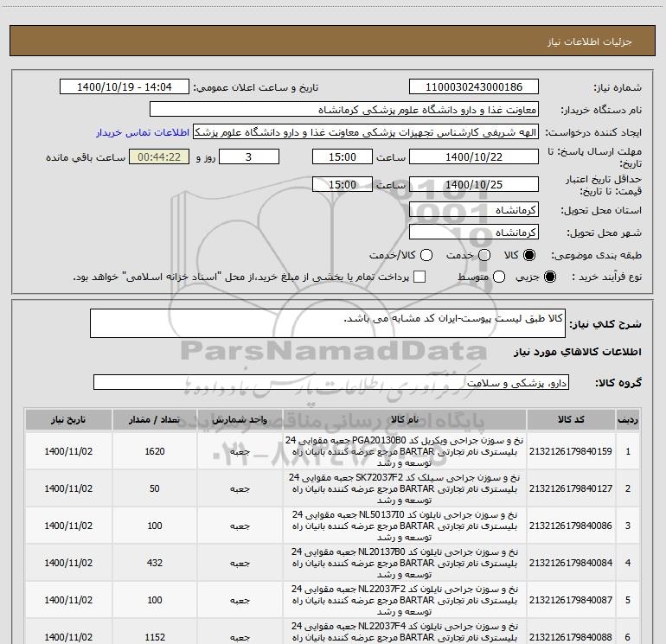This screenshot has height=644, width=666.
Task: Select product code 2132126179840087
Action: coord(571,600)
